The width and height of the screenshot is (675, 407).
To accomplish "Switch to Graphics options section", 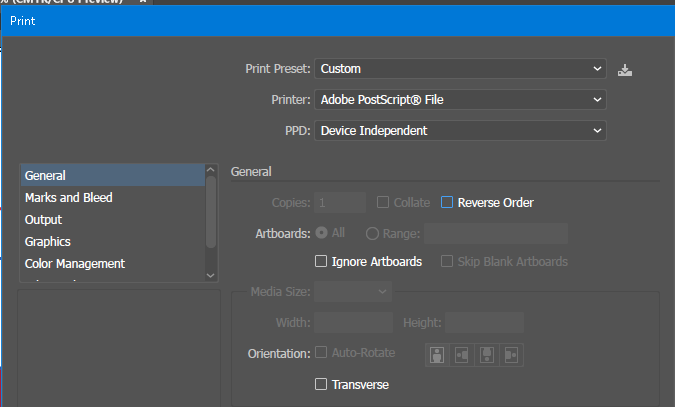I will (x=48, y=242).
